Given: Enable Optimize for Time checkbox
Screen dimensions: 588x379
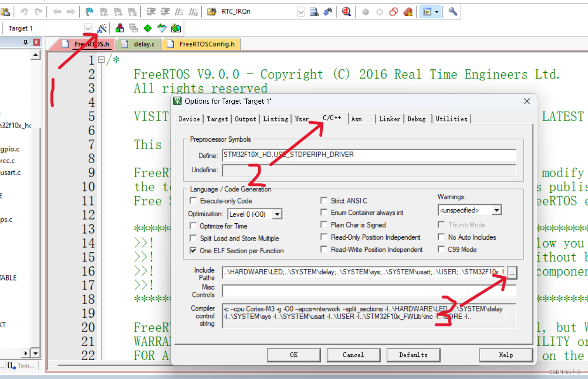Looking at the screenshot, I should click(x=193, y=226).
